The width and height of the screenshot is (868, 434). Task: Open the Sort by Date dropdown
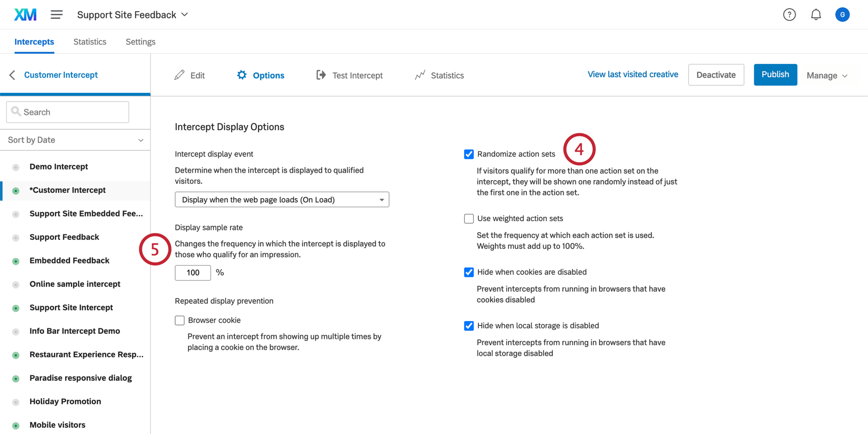[75, 140]
